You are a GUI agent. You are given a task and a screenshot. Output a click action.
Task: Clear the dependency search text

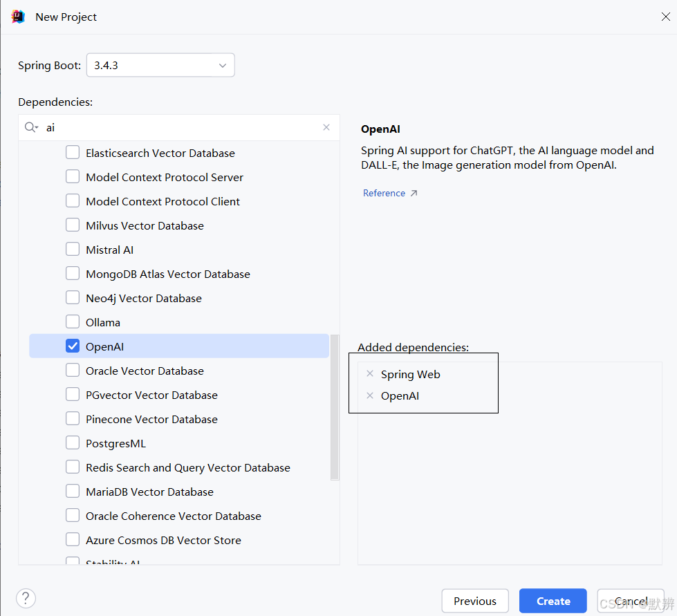(x=326, y=127)
